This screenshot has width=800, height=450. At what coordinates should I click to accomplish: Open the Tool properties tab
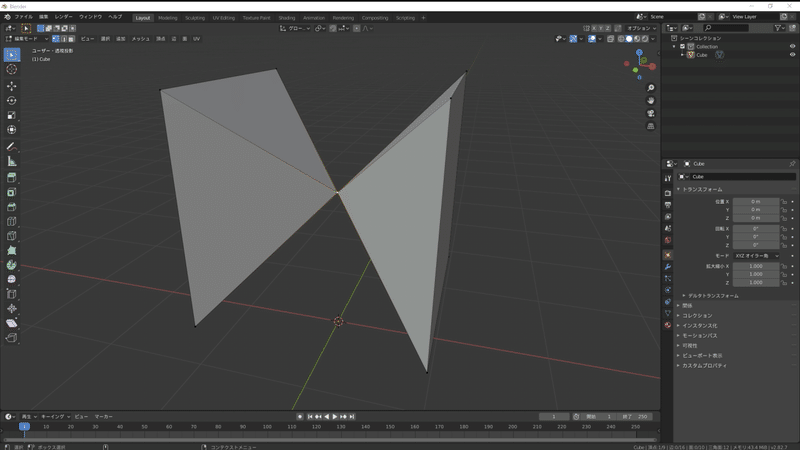point(667,178)
